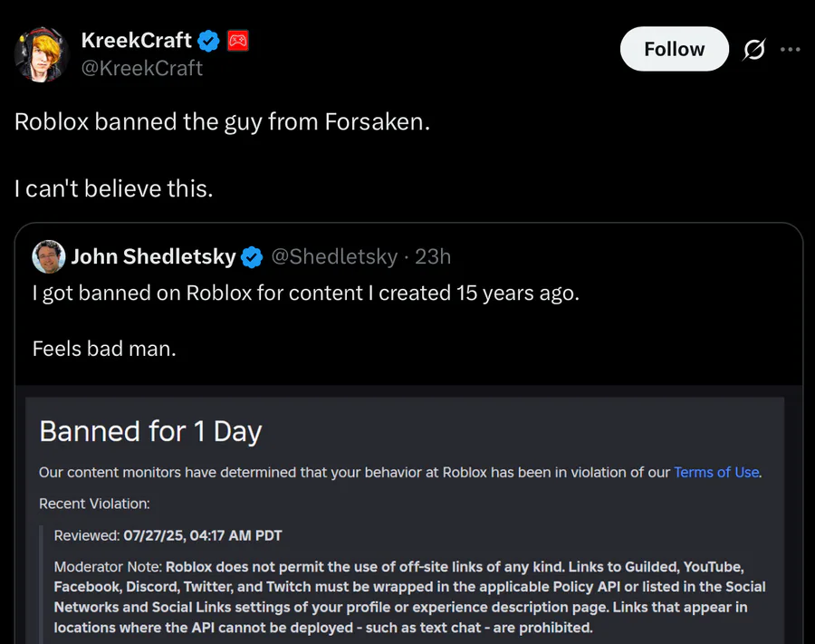Click the 23h timestamp on quoted post

(433, 256)
